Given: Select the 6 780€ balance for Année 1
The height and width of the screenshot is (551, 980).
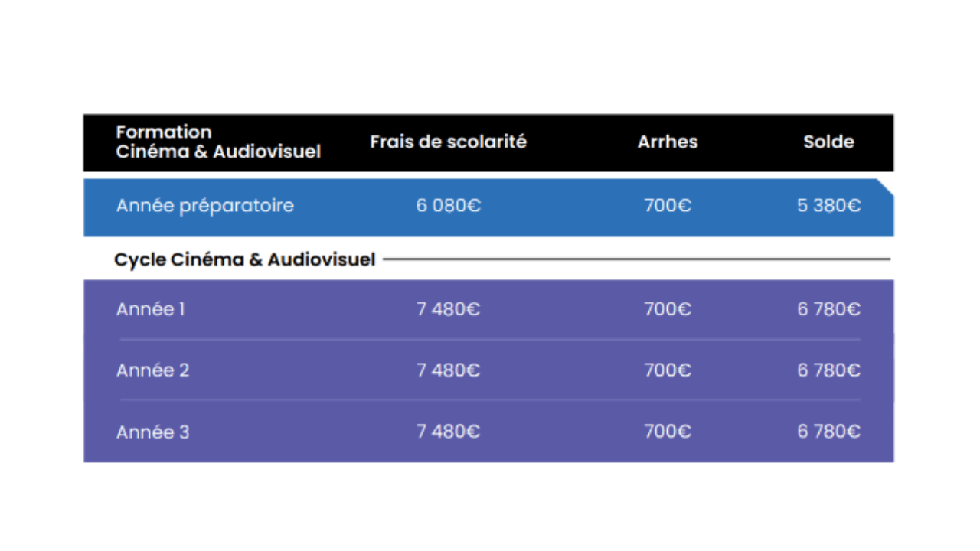Looking at the screenshot, I should (x=828, y=309).
